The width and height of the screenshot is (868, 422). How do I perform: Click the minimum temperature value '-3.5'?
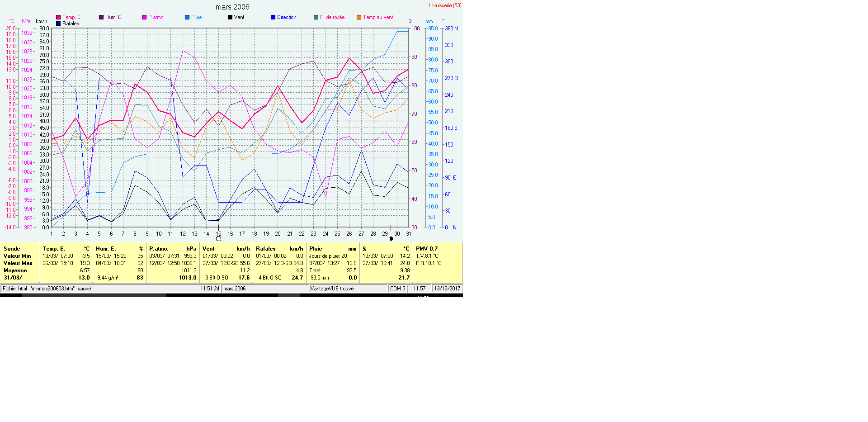point(85,256)
